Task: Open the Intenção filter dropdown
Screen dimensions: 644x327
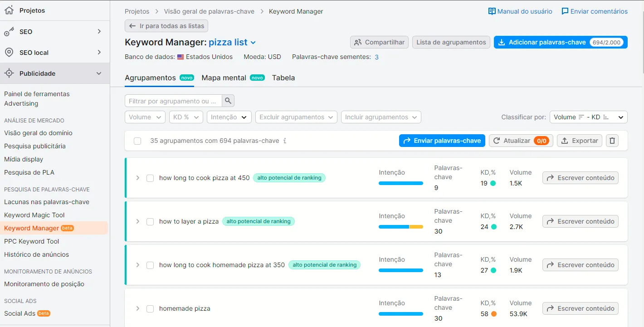Action: pyautogui.click(x=229, y=117)
